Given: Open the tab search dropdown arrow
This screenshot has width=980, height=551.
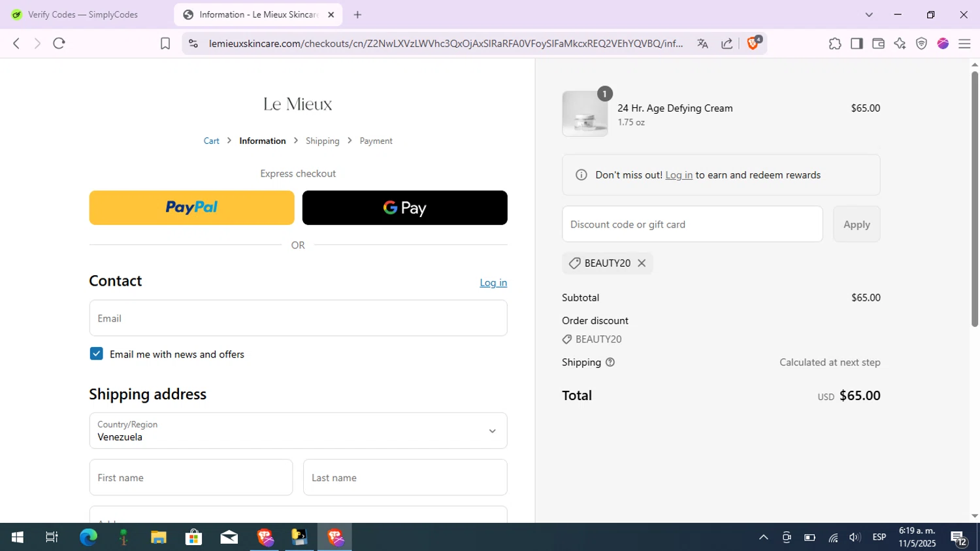Looking at the screenshot, I should (x=869, y=14).
